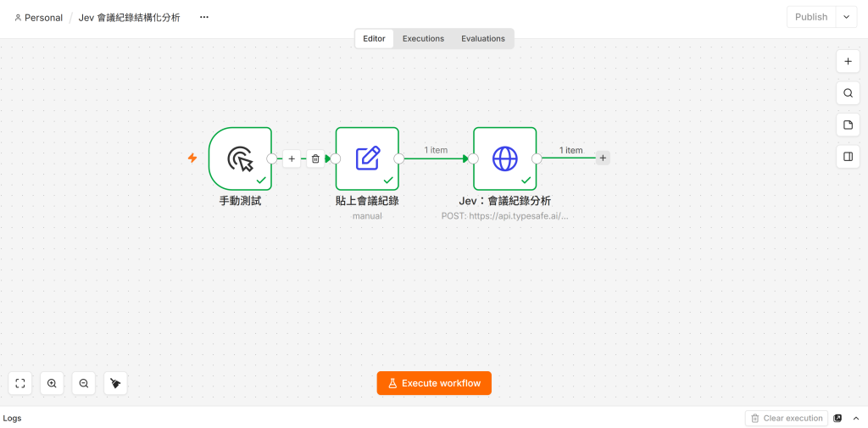Zoom in on the canvas
The height and width of the screenshot is (428, 868).
point(52,383)
